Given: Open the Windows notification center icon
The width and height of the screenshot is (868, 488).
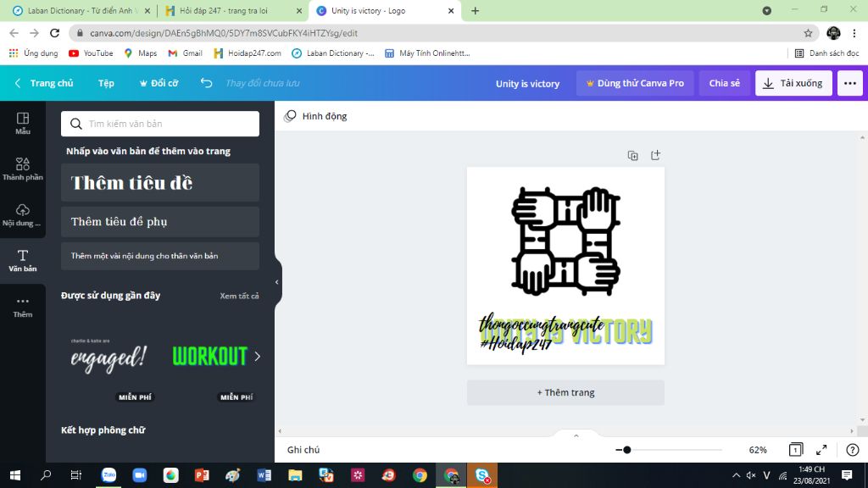Looking at the screenshot, I should pyautogui.click(x=847, y=475).
